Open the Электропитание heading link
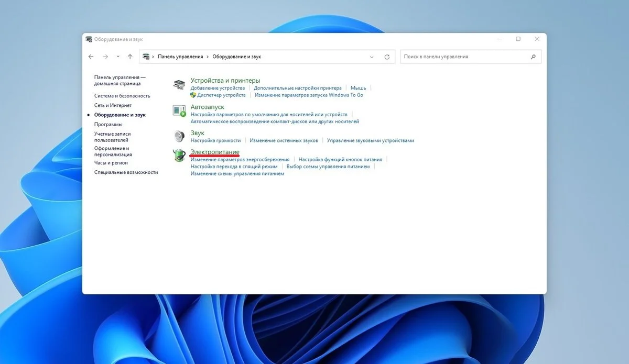 click(x=215, y=152)
